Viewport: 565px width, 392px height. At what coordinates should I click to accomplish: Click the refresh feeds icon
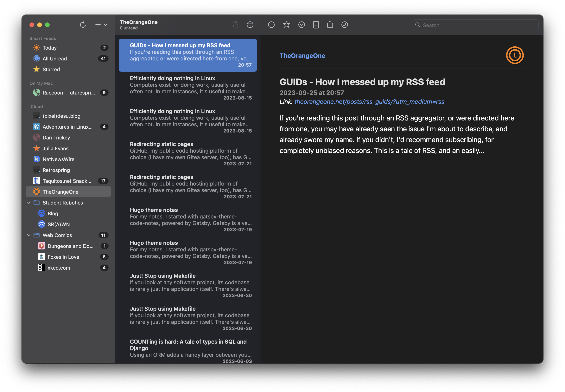83,25
